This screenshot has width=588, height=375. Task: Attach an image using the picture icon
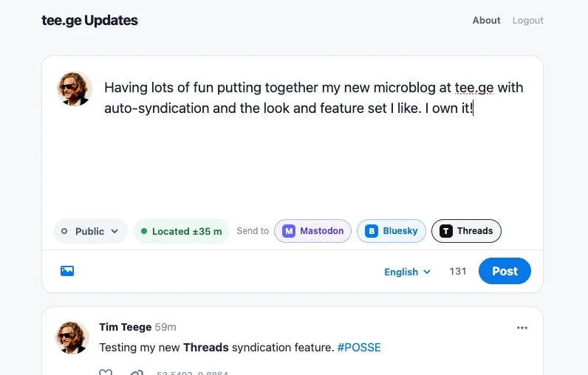pos(67,271)
